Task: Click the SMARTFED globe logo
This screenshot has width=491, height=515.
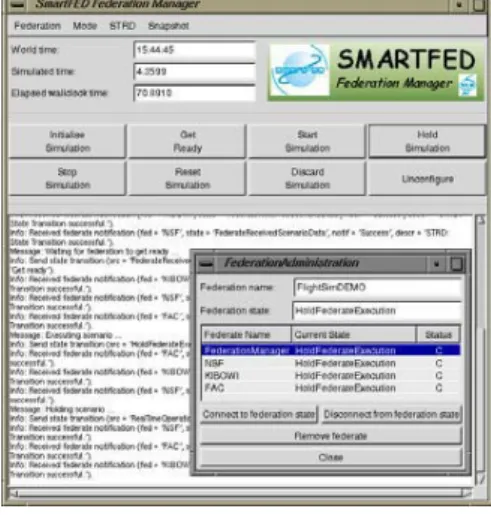Action: (300, 70)
